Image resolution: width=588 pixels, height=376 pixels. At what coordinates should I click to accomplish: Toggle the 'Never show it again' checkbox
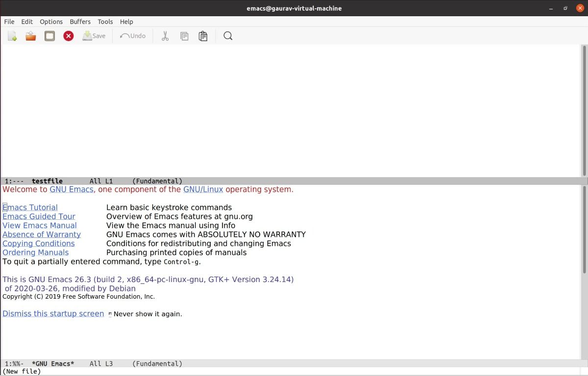[x=110, y=314]
